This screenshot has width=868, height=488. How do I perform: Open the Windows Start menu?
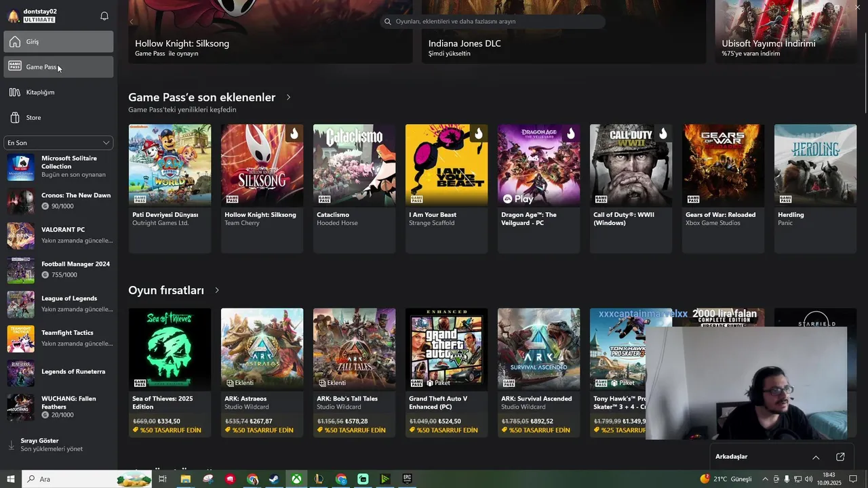pyautogui.click(x=11, y=479)
